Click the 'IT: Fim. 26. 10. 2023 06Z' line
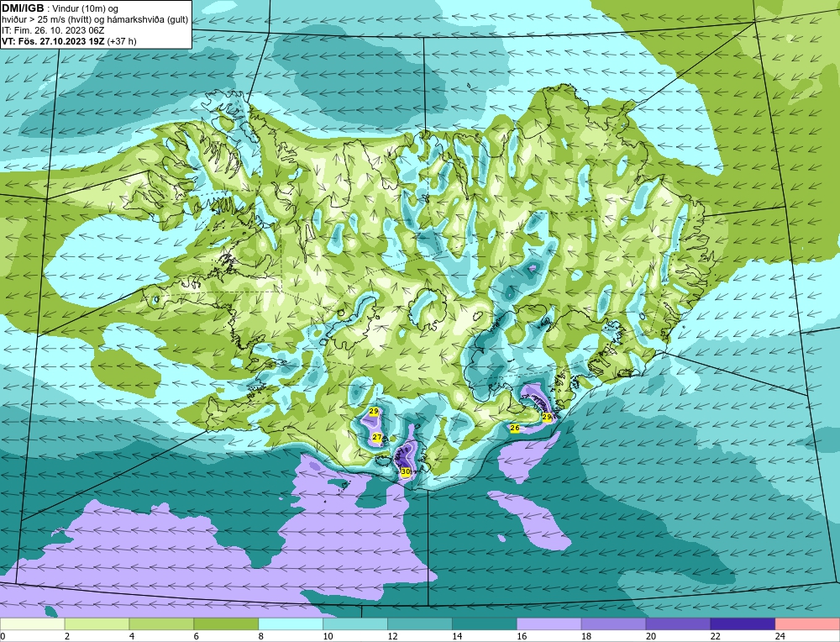 point(53,30)
